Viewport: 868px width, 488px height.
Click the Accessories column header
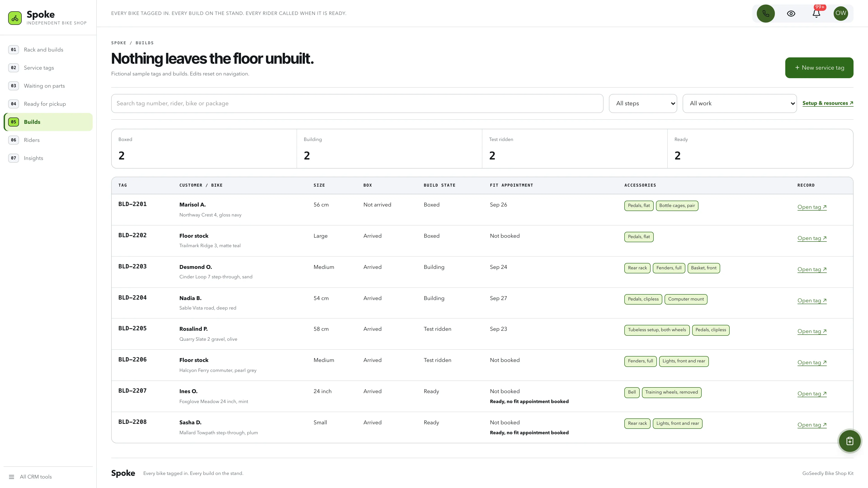click(x=640, y=185)
